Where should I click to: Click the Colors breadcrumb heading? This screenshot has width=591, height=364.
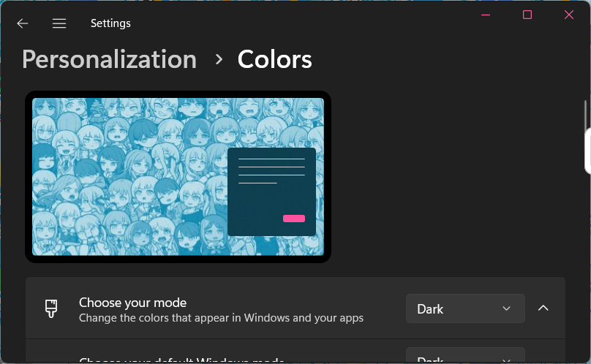tap(275, 59)
